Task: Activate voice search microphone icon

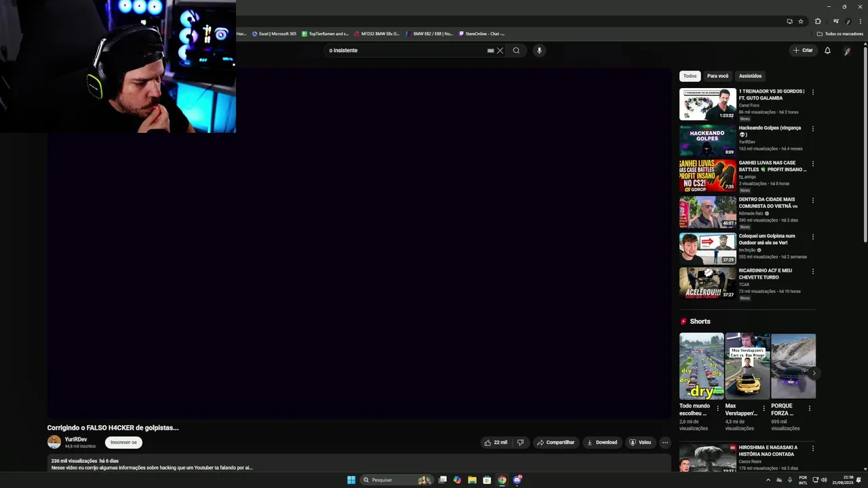Action: (x=539, y=50)
